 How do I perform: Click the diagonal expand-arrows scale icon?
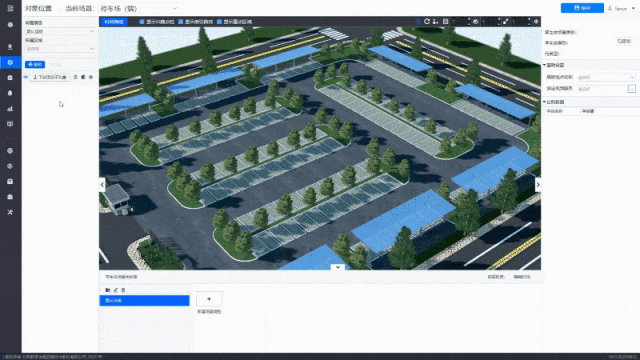505,21
